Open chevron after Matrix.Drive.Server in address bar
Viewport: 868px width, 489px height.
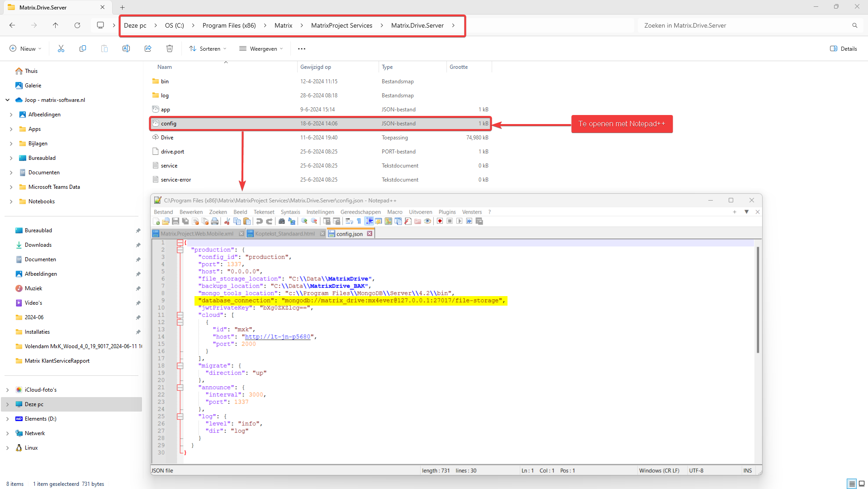point(453,25)
